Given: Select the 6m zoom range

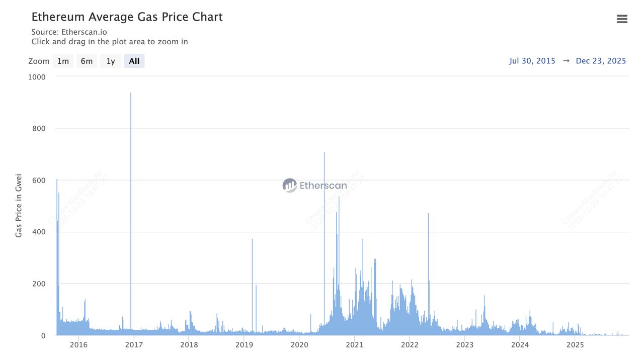Looking at the screenshot, I should click(87, 61).
